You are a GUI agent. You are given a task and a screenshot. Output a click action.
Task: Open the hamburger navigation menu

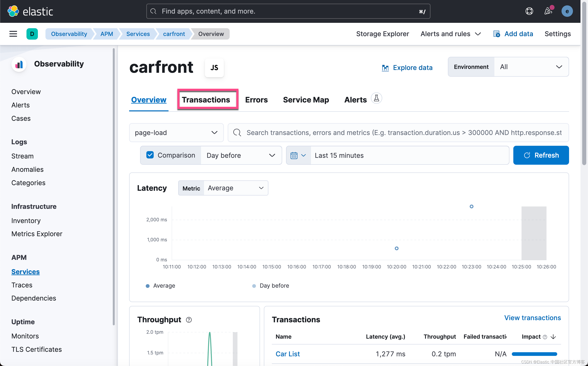coord(13,34)
